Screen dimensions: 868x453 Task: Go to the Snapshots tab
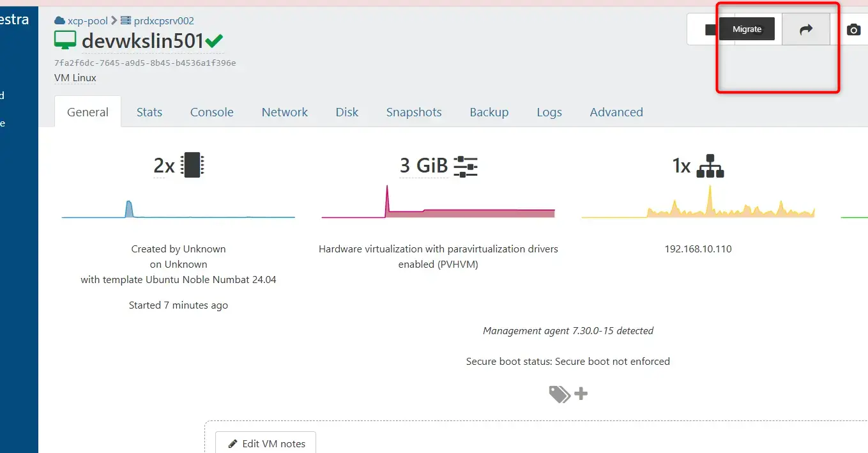tap(414, 112)
